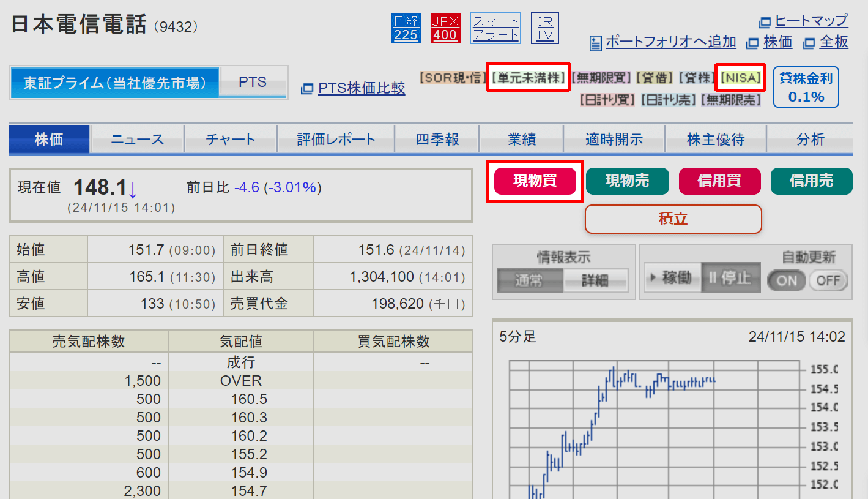Open the 四季報 tab
This screenshot has width=868, height=499.
click(437, 139)
